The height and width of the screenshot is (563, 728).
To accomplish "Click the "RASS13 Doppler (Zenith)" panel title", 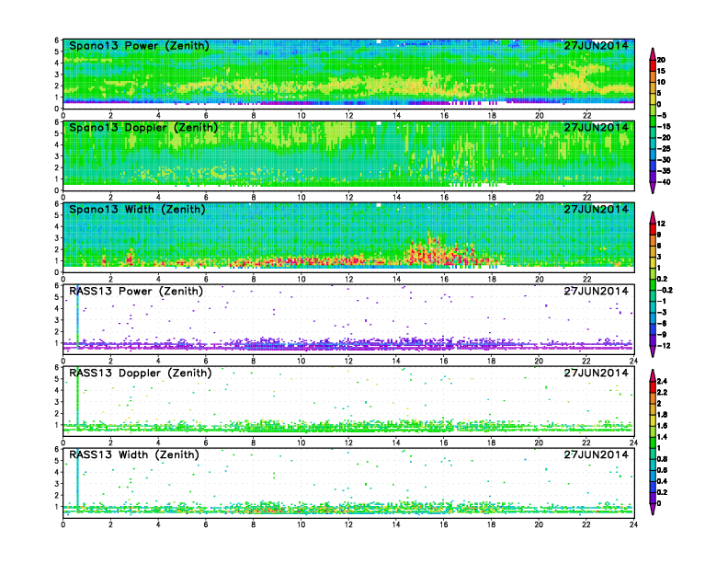I will pyautogui.click(x=141, y=373).
